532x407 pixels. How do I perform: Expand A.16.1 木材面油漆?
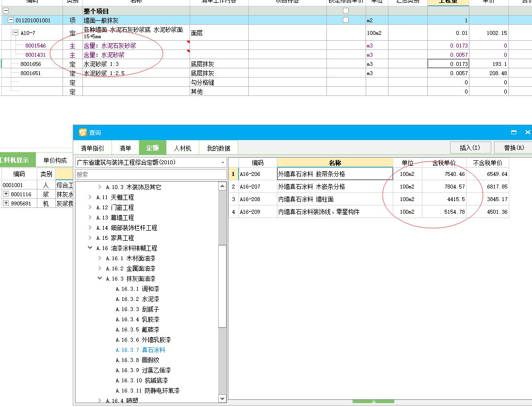[x=99, y=258]
